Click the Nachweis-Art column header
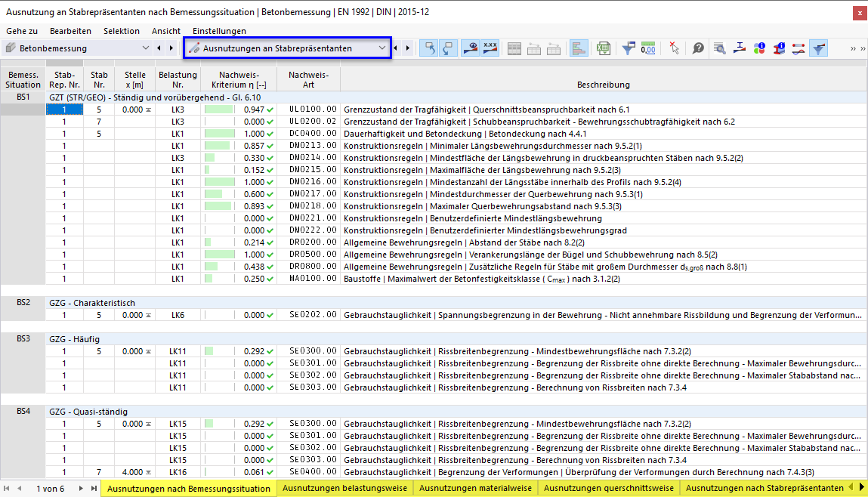 [x=308, y=79]
